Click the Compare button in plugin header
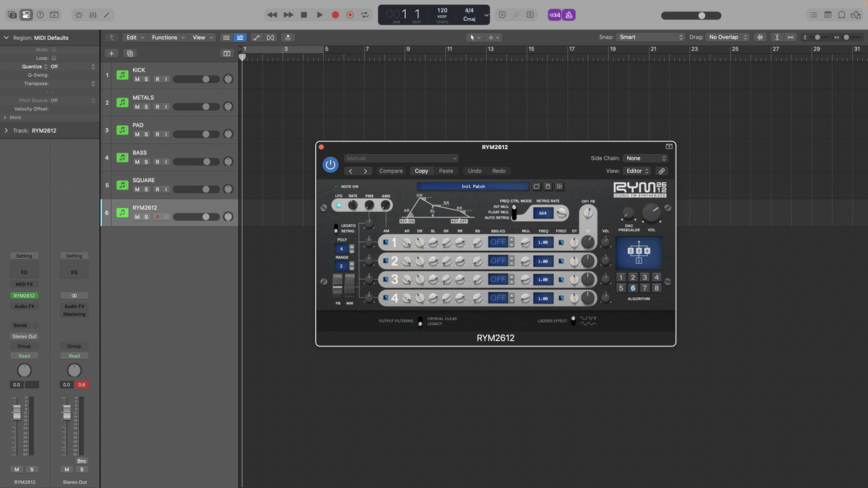868x488 pixels. point(391,171)
